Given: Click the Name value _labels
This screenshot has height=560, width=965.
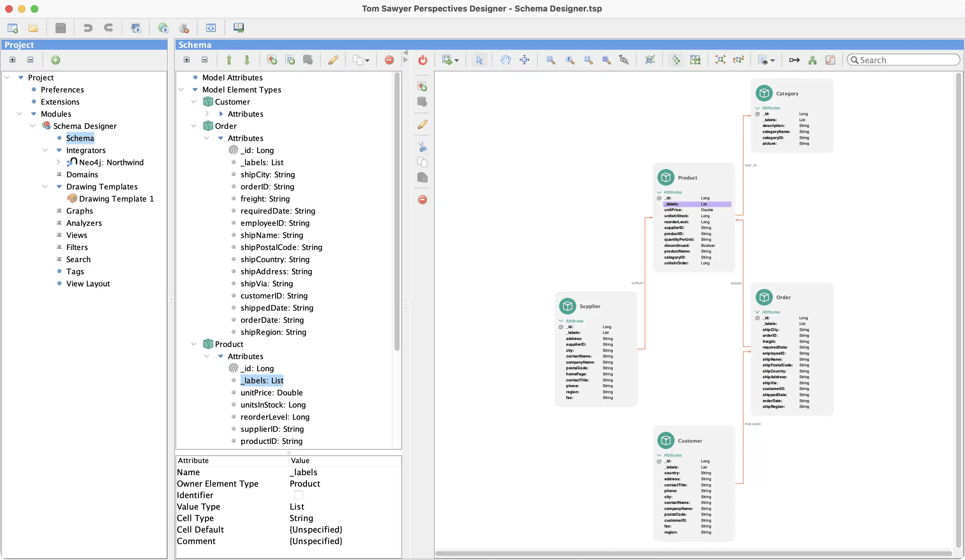Looking at the screenshot, I should (x=303, y=472).
